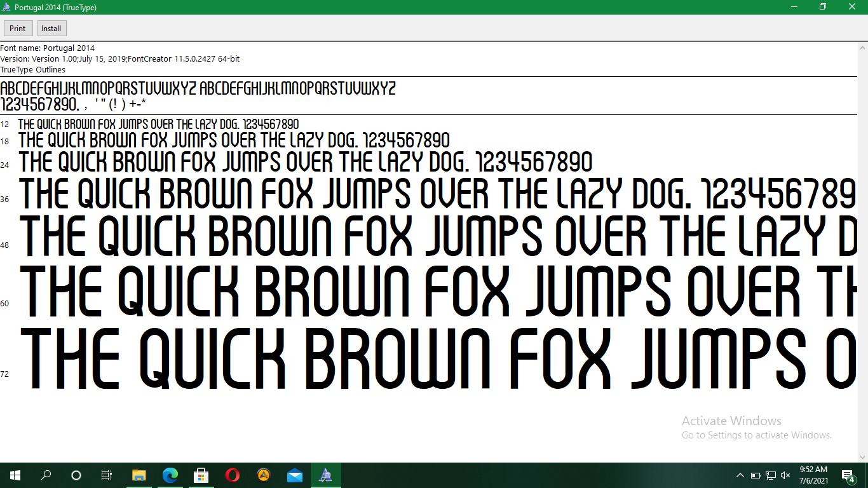This screenshot has width=868, height=488.
Task: Open the Mail app
Action: [294, 475]
